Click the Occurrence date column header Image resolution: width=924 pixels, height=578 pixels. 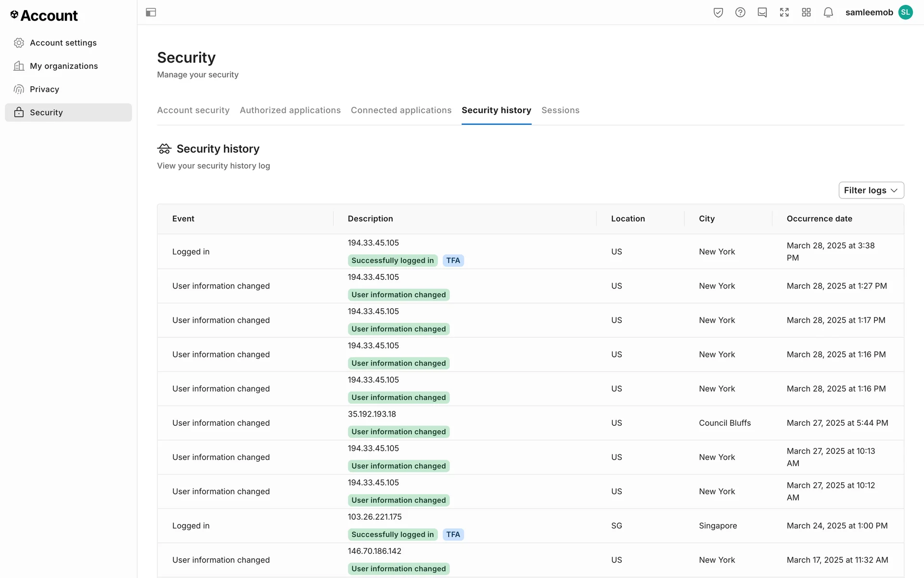[x=819, y=219]
